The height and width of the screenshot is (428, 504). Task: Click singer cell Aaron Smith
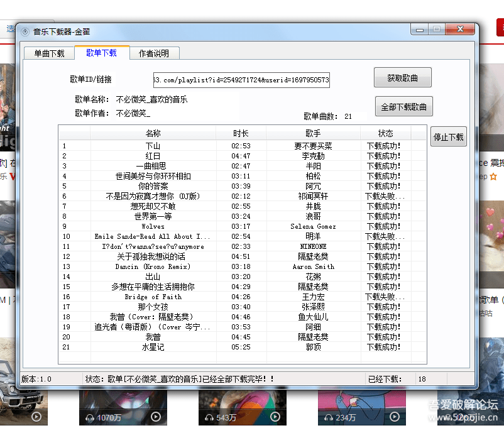(314, 266)
